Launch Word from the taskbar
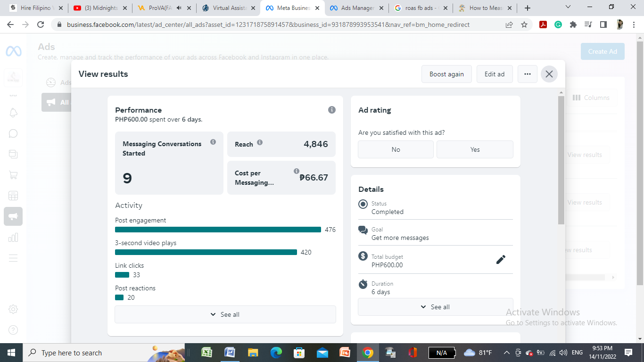Viewport: 644px width, 362px height. tap(230, 353)
